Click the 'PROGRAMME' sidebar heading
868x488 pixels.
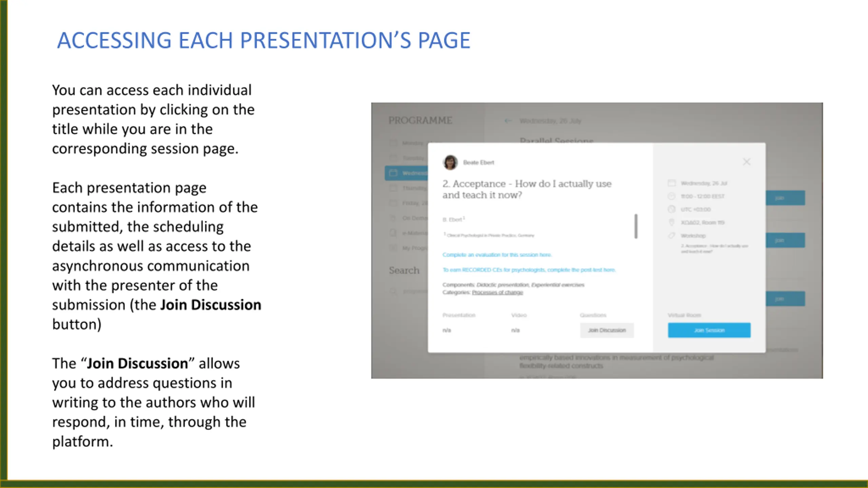tap(420, 120)
